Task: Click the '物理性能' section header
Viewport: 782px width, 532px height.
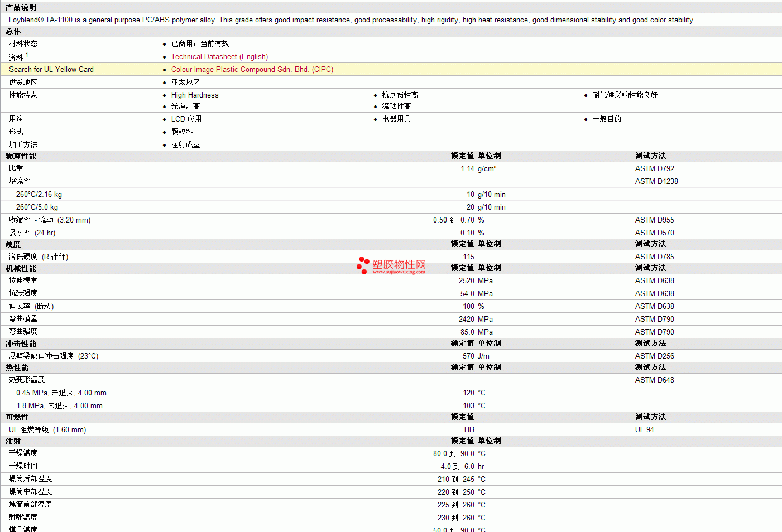Action: [x=21, y=157]
